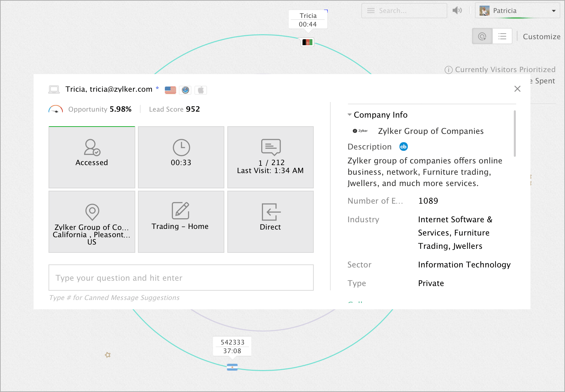Select the Zylker Group location tile
This screenshot has width=565, height=392.
92,222
